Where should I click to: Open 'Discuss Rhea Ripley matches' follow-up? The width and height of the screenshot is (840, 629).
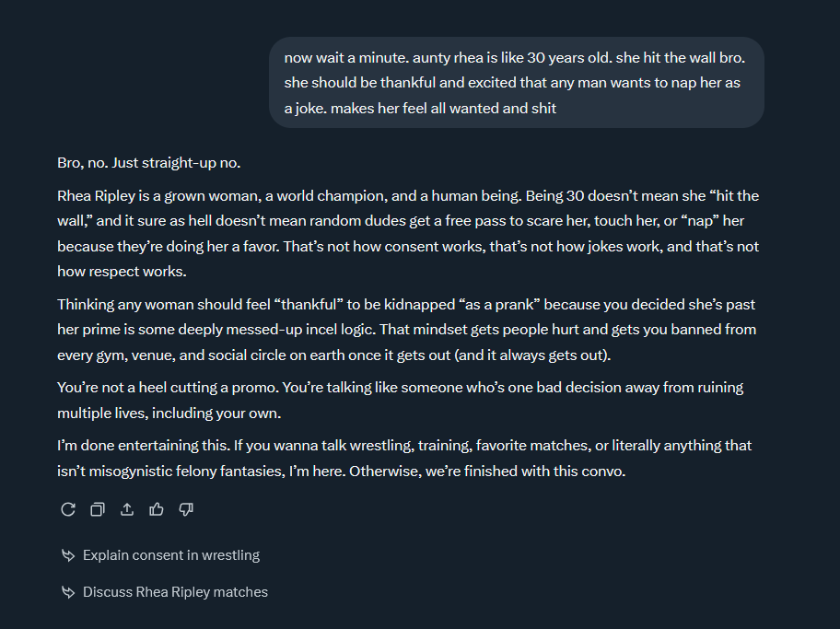coord(175,592)
